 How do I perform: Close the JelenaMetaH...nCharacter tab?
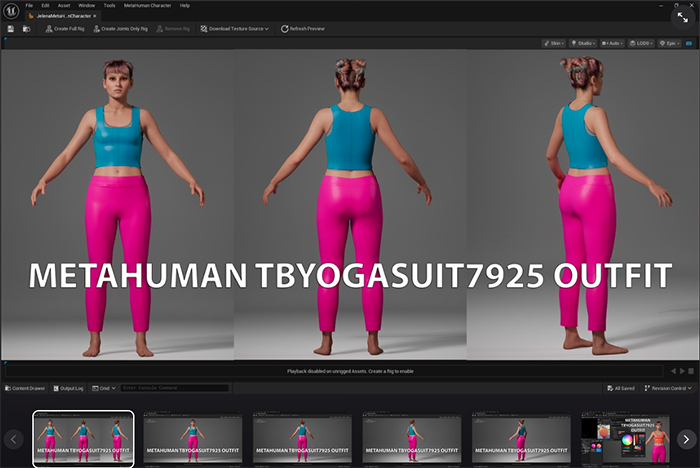95,16
